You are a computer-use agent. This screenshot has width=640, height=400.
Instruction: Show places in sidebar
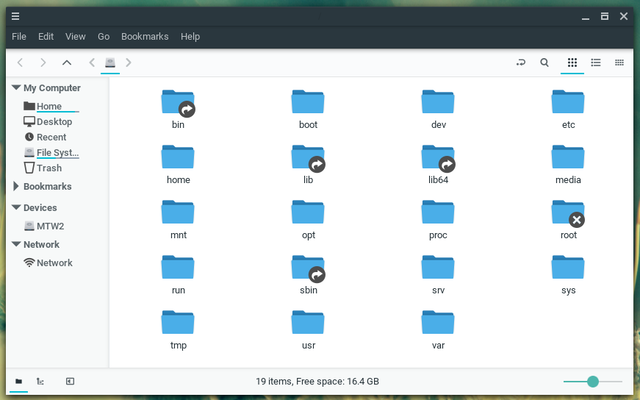tap(18, 381)
